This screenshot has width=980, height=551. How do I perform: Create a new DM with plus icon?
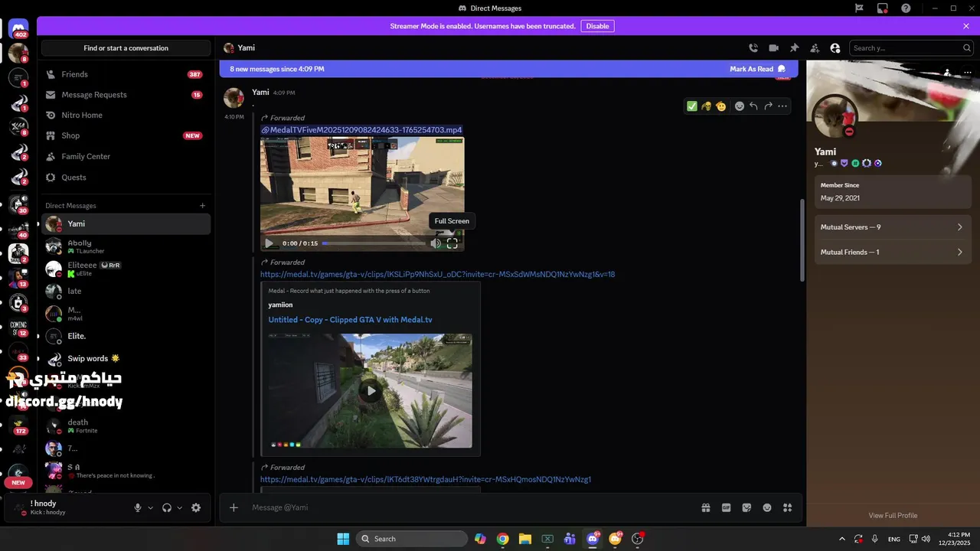pyautogui.click(x=203, y=205)
